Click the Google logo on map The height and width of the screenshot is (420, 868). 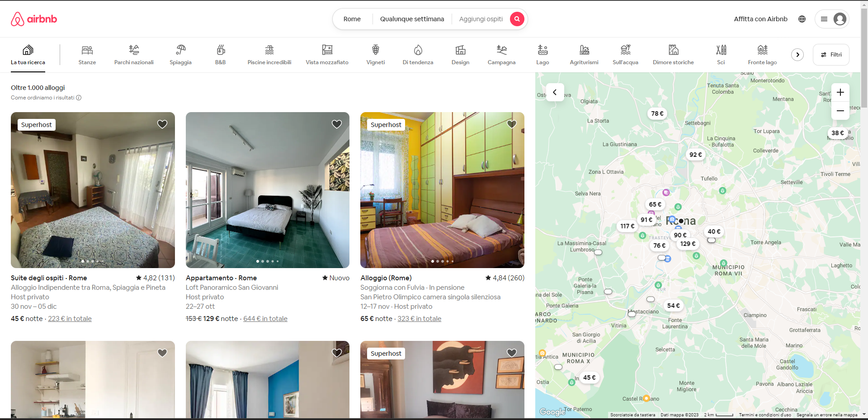tap(552, 411)
